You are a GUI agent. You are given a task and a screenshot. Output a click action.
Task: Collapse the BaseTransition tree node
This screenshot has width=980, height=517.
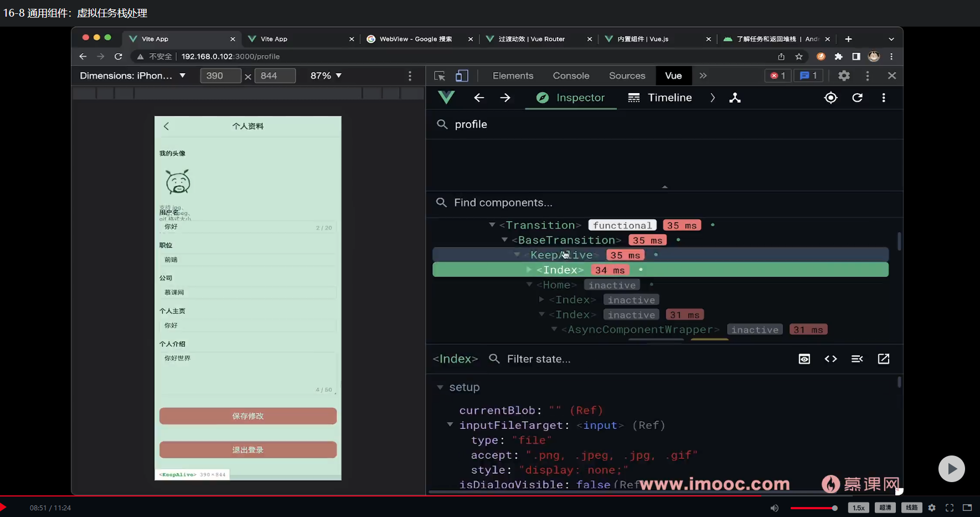[504, 240]
